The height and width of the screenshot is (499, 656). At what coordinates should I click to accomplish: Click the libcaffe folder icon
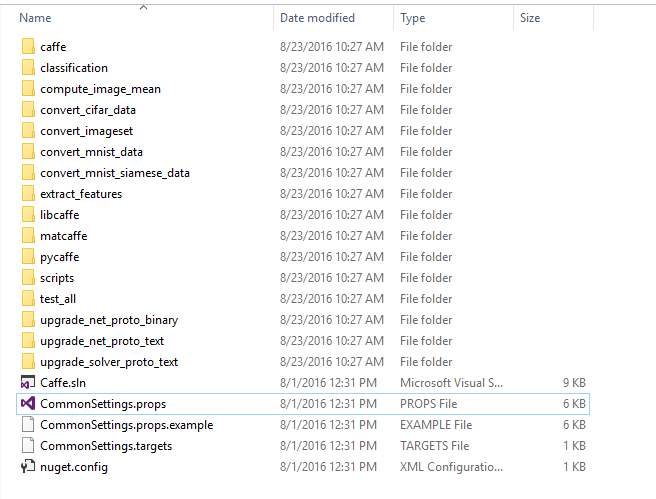coord(28,214)
